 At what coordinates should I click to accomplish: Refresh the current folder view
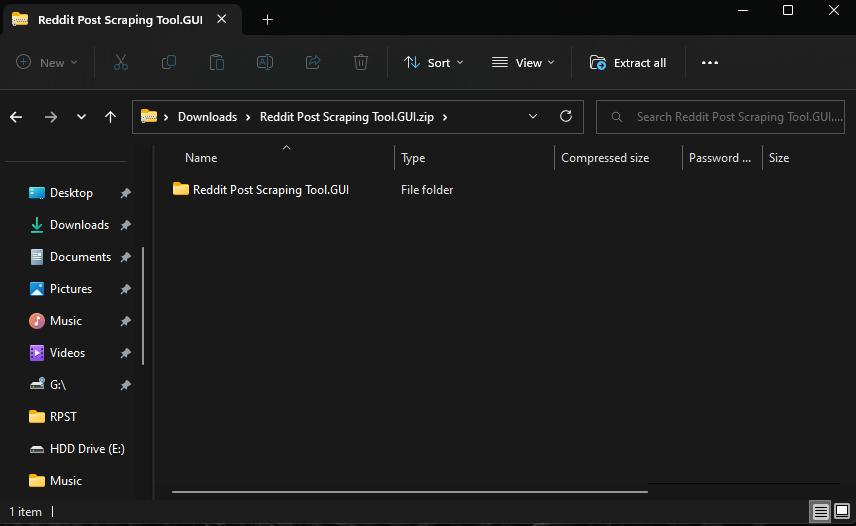(x=566, y=116)
